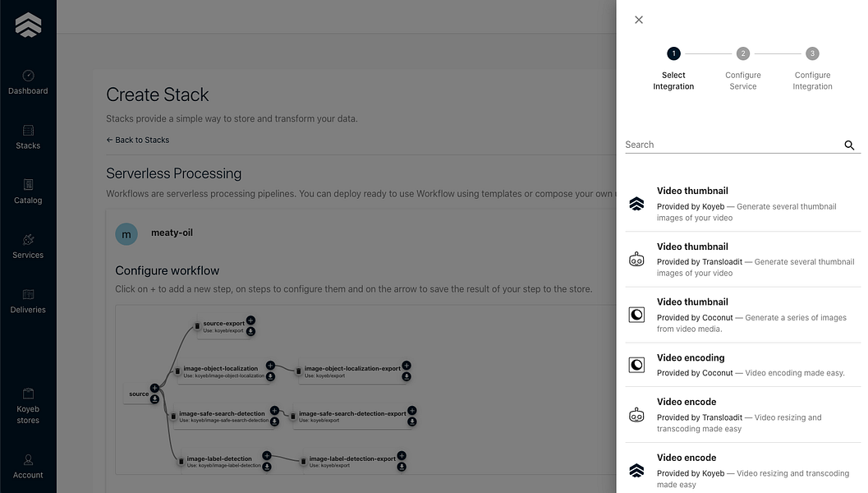This screenshot has width=868, height=493.
Task: Open the Account page
Action: 28,466
